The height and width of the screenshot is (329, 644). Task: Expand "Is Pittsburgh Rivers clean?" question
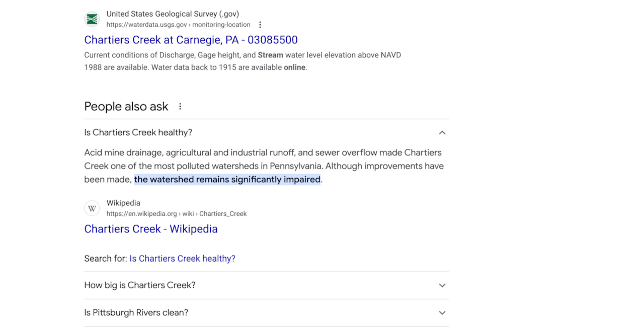click(136, 312)
